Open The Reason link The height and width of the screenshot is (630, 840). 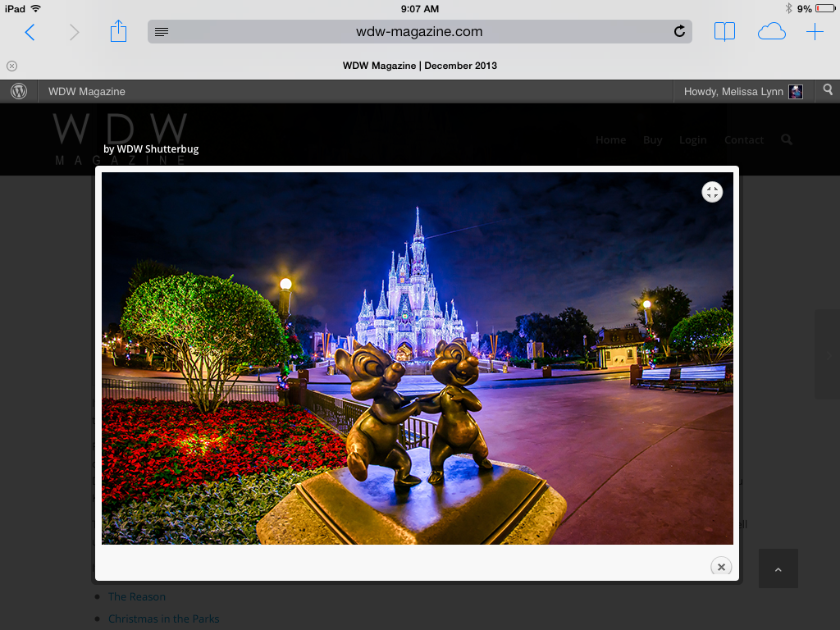[137, 597]
